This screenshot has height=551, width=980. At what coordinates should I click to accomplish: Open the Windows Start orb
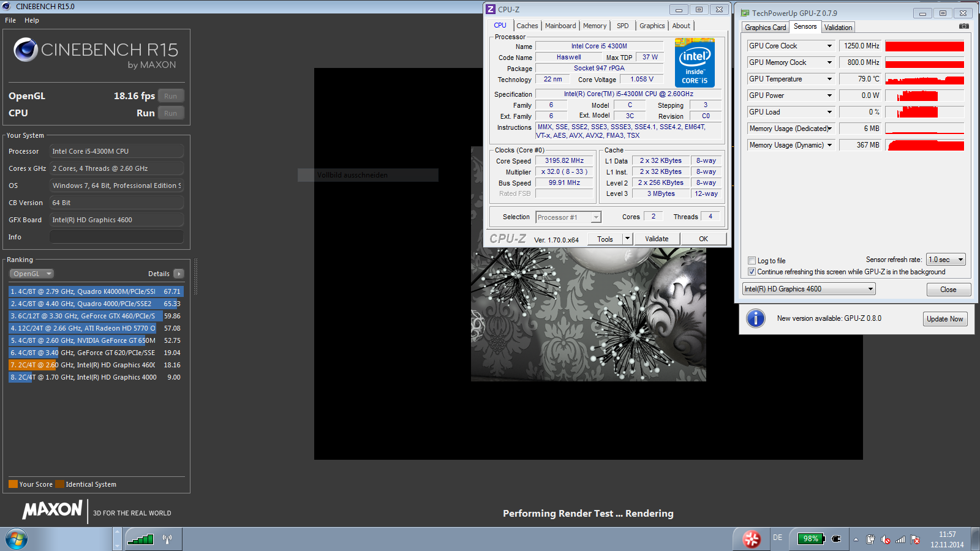tap(17, 539)
